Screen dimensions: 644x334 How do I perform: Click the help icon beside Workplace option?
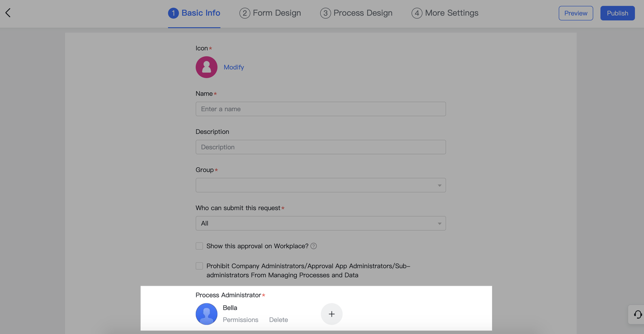coord(313,246)
